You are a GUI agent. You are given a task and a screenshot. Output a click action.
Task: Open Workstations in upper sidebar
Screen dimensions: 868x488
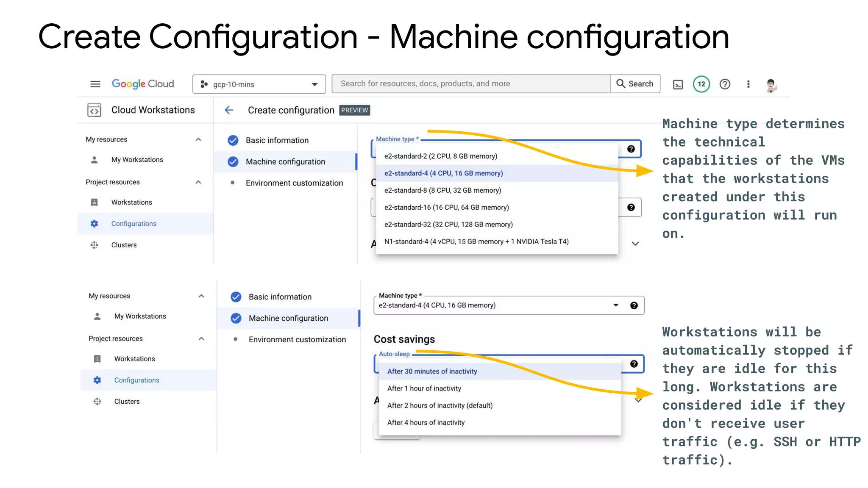131,202
